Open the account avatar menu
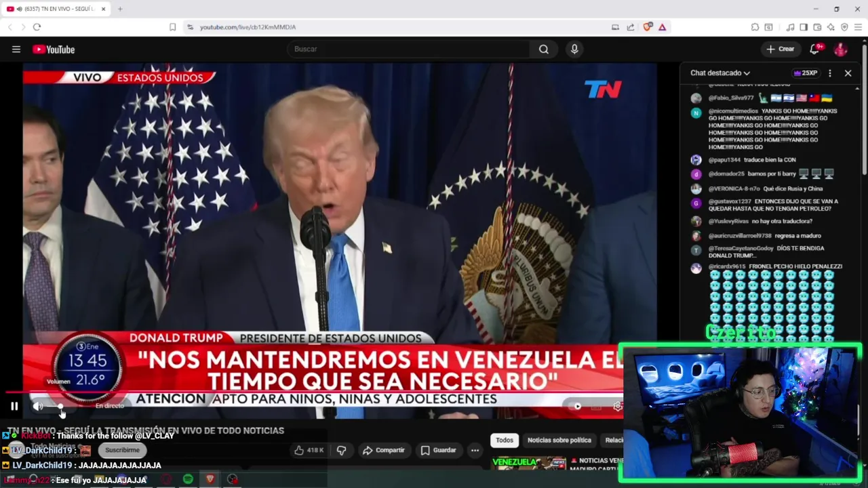The height and width of the screenshot is (488, 868). click(840, 49)
